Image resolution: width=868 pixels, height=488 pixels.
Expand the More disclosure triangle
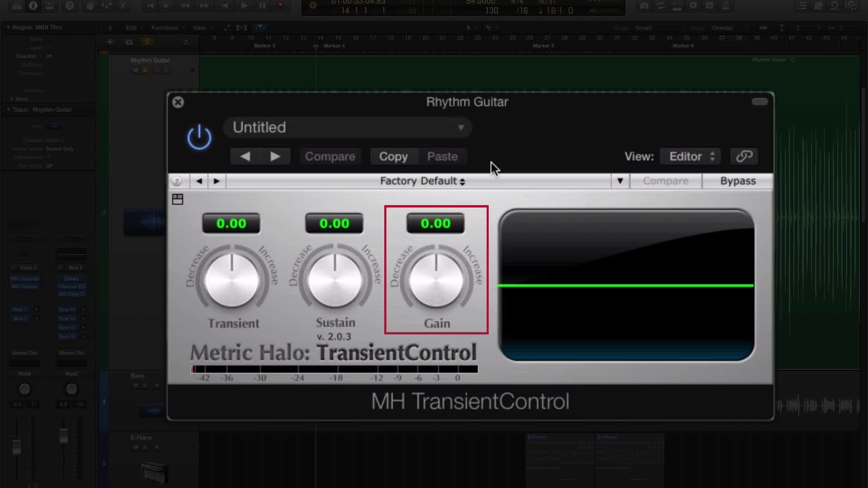[12, 99]
